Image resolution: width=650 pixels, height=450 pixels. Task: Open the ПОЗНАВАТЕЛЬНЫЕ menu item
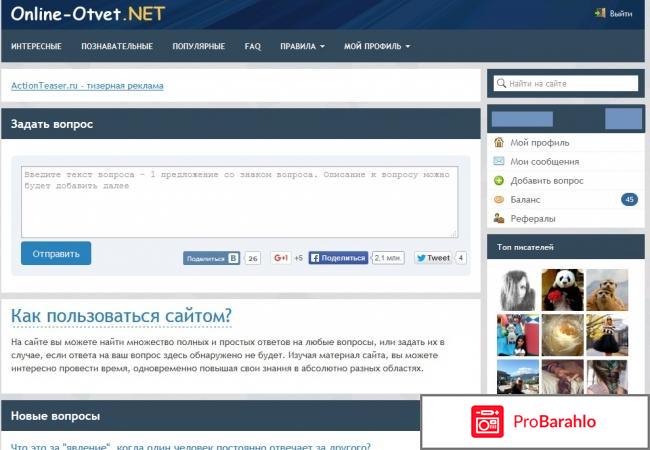point(117,46)
